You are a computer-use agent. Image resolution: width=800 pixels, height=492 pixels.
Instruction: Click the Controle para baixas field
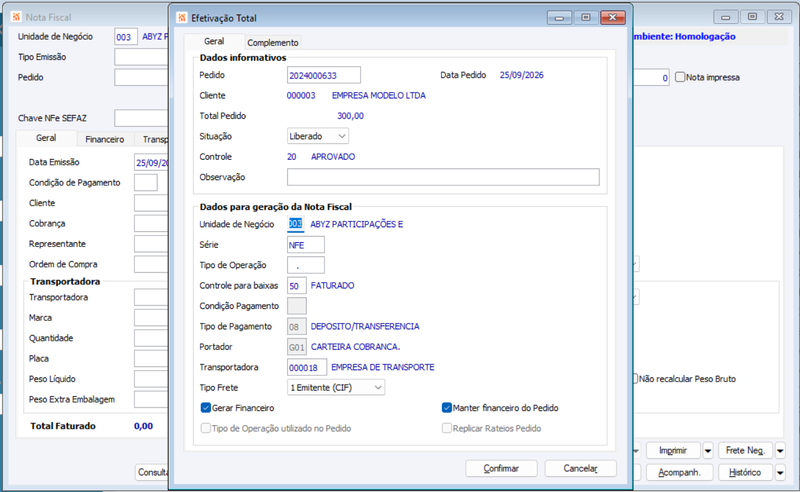click(296, 286)
